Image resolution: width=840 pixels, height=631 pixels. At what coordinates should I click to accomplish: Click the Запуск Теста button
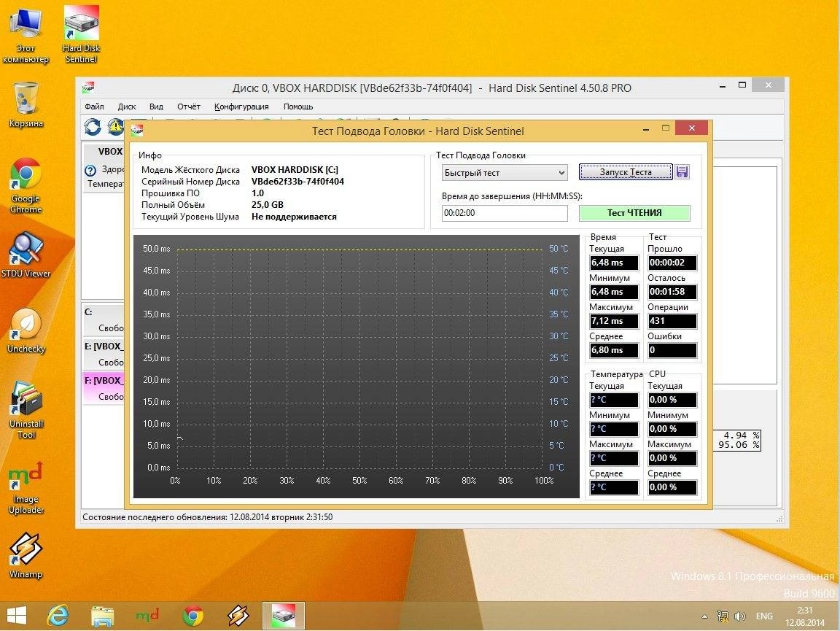tap(626, 172)
